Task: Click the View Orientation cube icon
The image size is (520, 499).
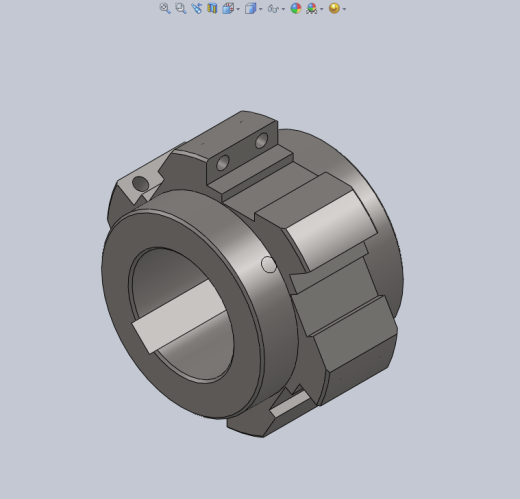Action: pyautogui.click(x=228, y=8)
